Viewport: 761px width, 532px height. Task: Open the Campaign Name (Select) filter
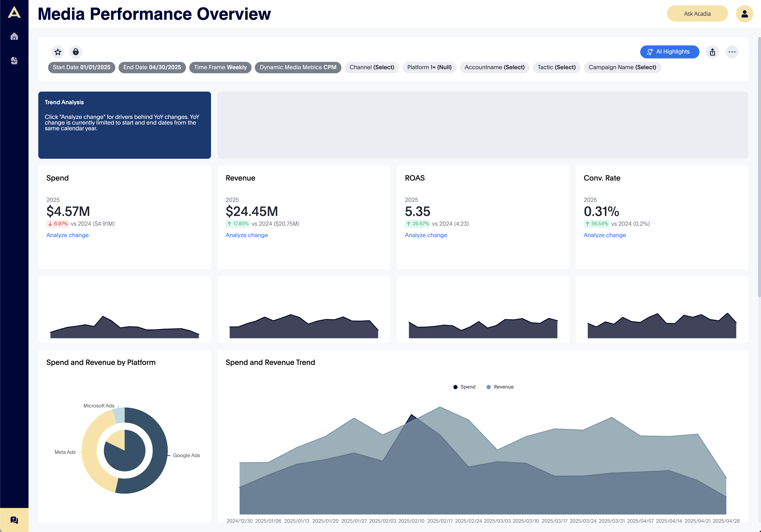(x=622, y=67)
